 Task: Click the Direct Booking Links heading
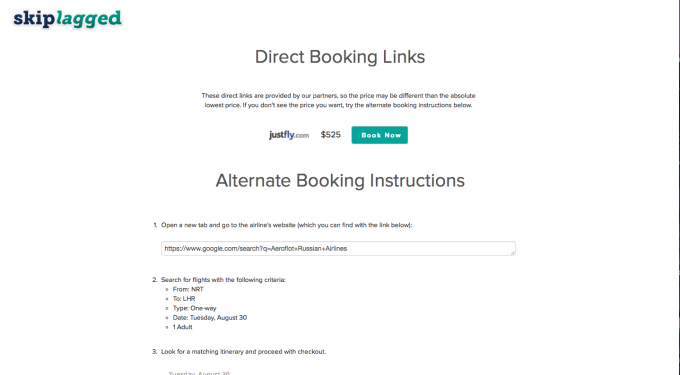[x=340, y=57]
